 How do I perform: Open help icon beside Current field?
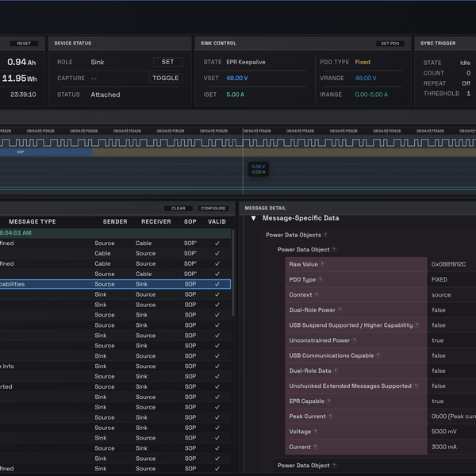pos(315,447)
